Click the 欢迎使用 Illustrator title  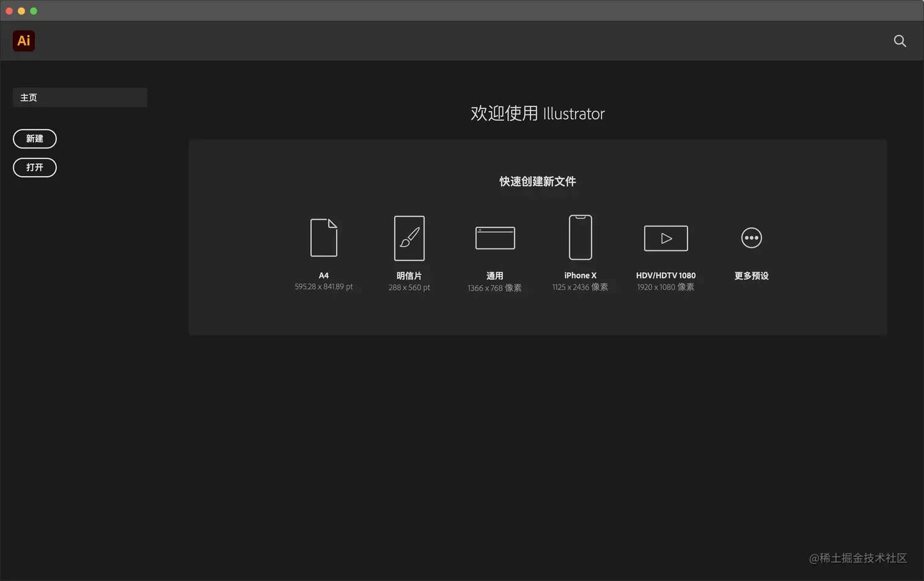(538, 113)
